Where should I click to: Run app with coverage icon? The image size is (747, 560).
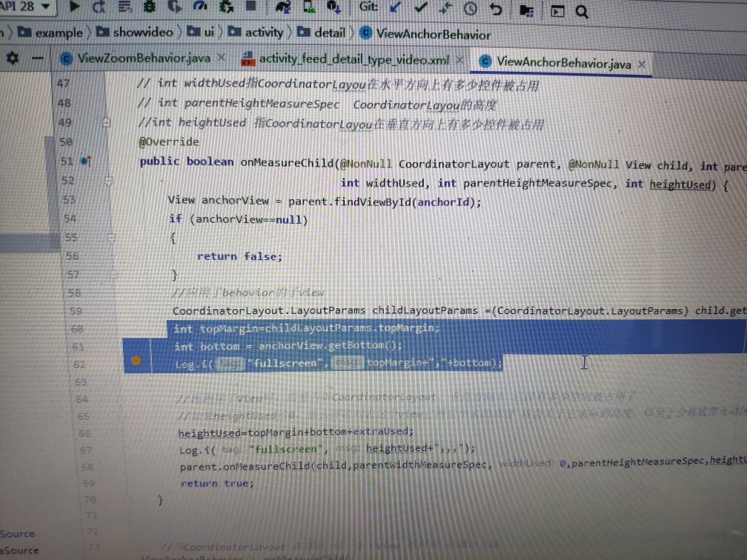pyautogui.click(x=175, y=7)
